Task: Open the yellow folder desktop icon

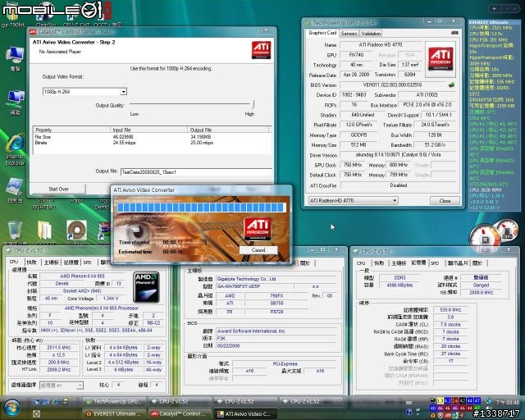Action: pos(44,231)
